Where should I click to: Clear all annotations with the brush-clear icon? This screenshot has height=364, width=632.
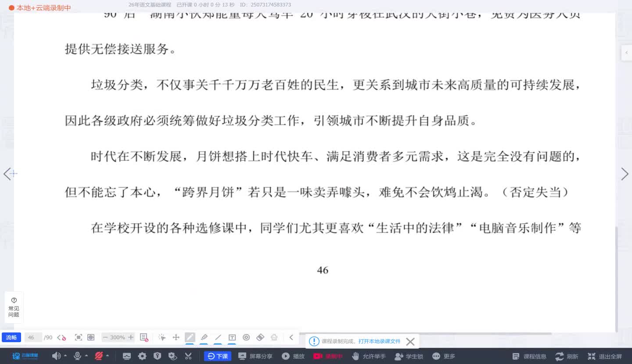[x=274, y=337]
